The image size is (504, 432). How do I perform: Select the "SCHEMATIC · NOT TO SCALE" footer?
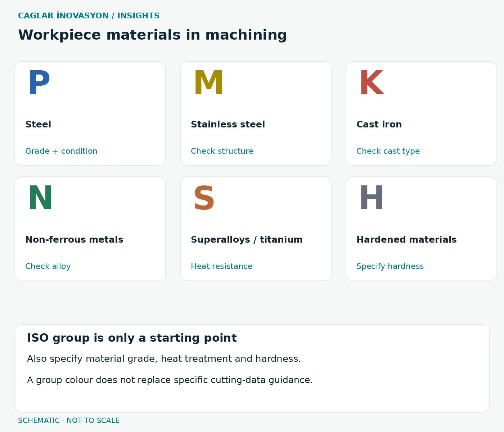pyautogui.click(x=69, y=420)
